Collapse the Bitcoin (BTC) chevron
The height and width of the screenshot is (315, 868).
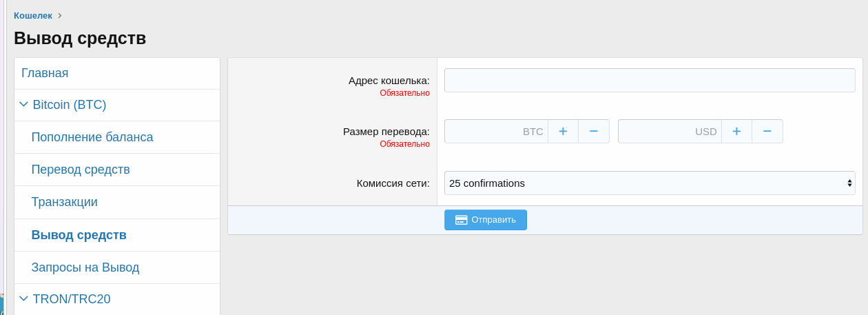pyautogui.click(x=23, y=105)
